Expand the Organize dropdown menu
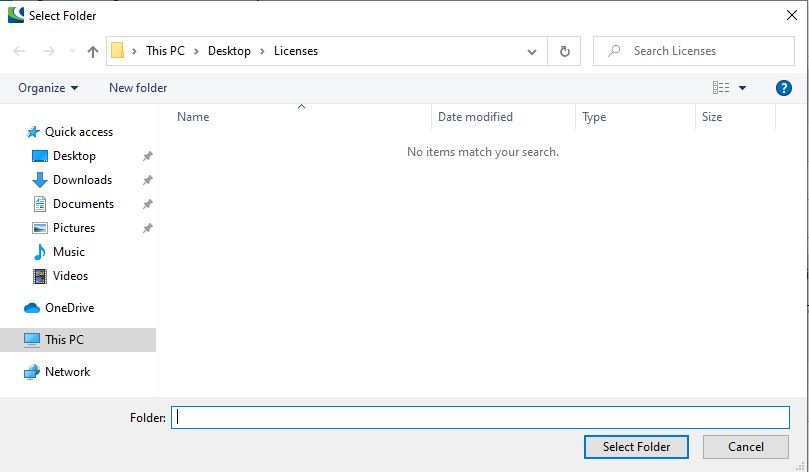 pyautogui.click(x=48, y=88)
